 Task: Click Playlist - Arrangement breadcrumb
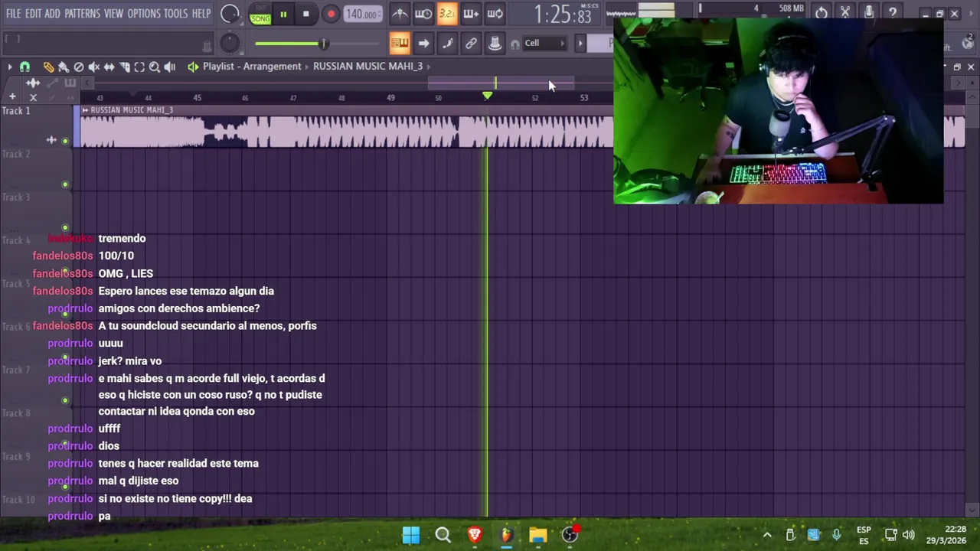tap(252, 67)
